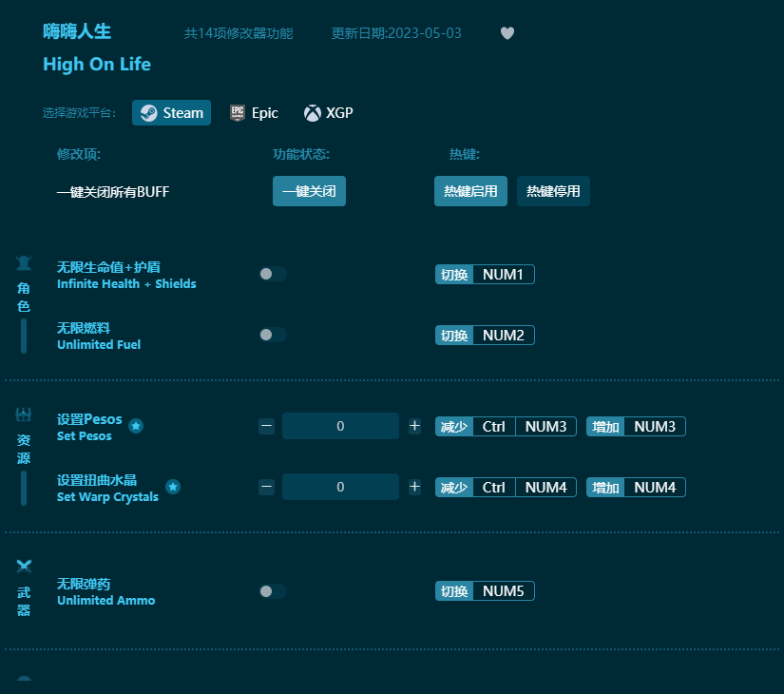Enable Infinite Health + Shields toggle
Viewport: 784px width, 694px height.
(272, 274)
